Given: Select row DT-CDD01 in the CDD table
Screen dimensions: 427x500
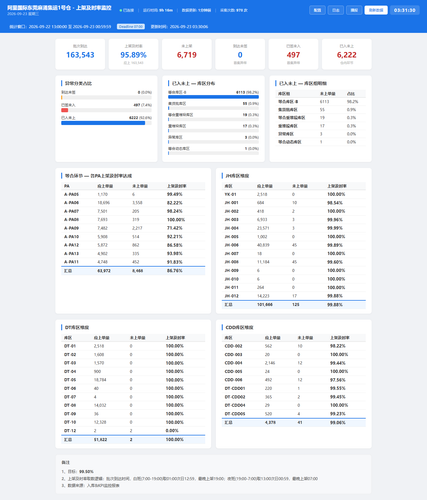Looking at the screenshot, I should click(294, 388).
